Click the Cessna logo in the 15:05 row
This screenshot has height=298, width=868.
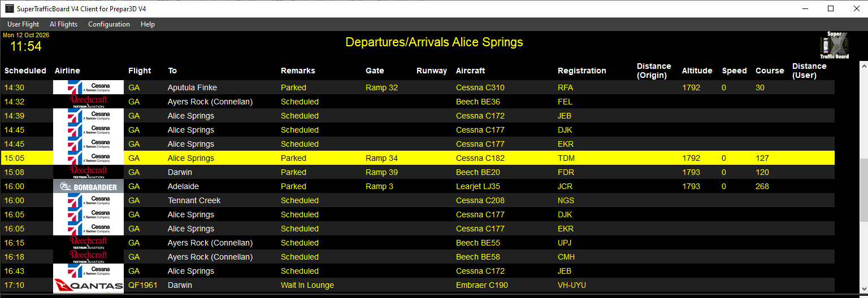[88, 158]
